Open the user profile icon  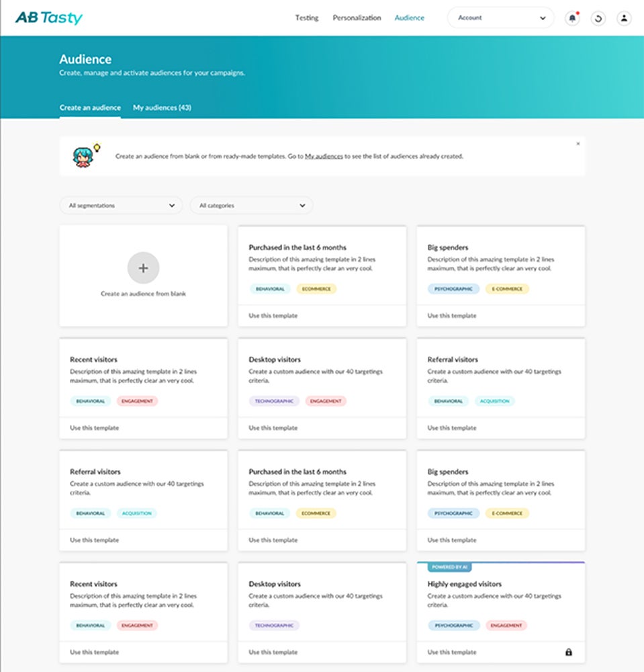click(624, 18)
